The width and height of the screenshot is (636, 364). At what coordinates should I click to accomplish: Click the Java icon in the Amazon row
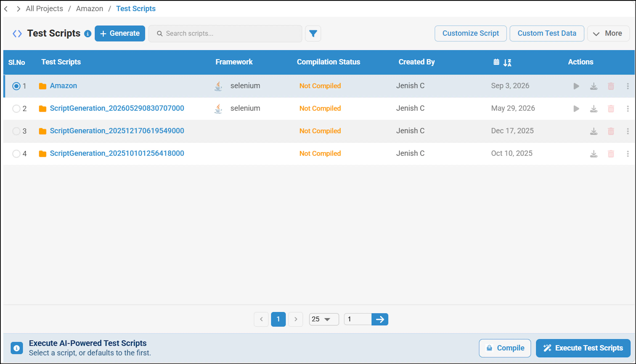[218, 86]
